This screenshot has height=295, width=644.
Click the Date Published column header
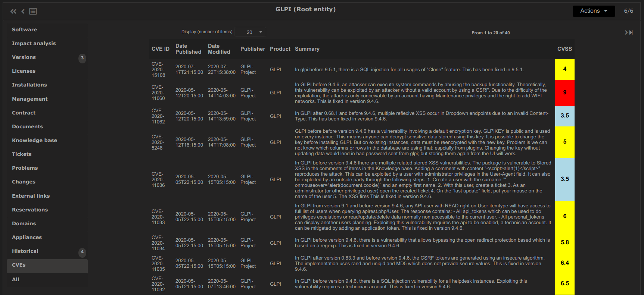pyautogui.click(x=188, y=49)
